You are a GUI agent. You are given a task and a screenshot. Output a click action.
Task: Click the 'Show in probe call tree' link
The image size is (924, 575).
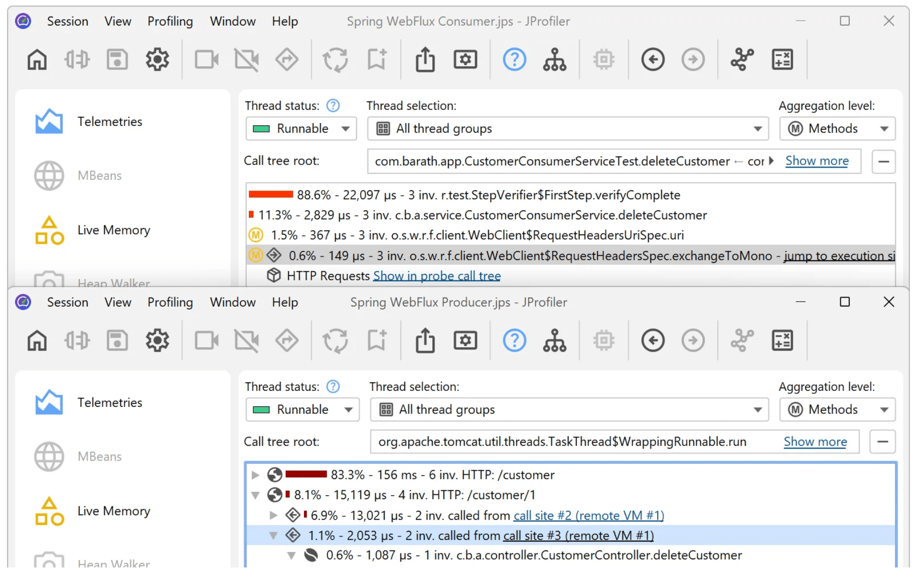point(437,276)
